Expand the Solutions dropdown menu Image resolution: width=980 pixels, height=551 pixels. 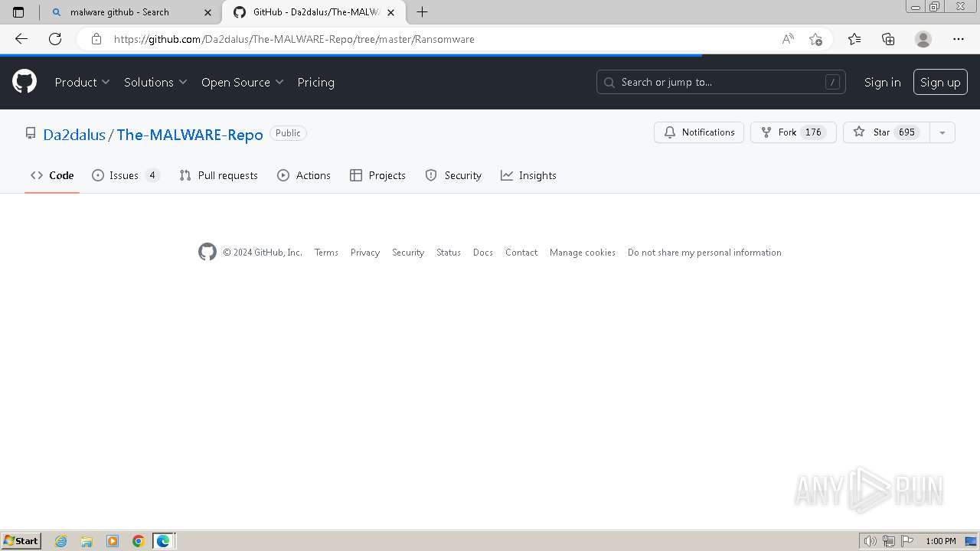click(155, 82)
